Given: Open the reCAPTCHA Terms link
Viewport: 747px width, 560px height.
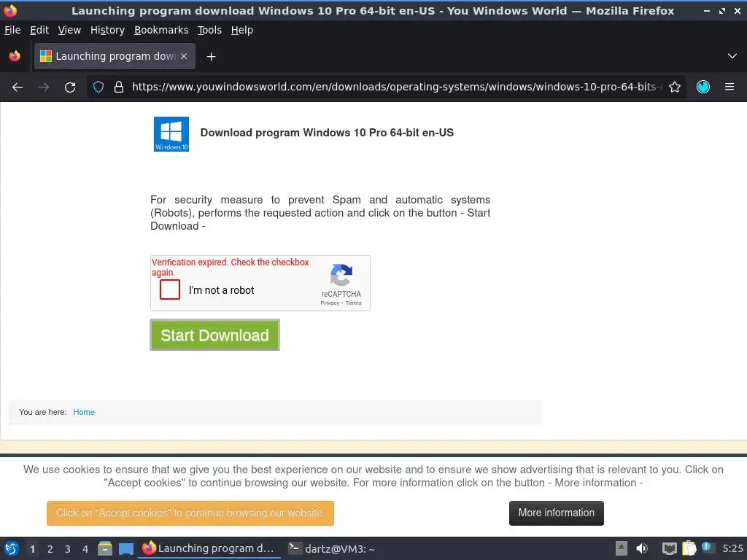Looking at the screenshot, I should 354,303.
